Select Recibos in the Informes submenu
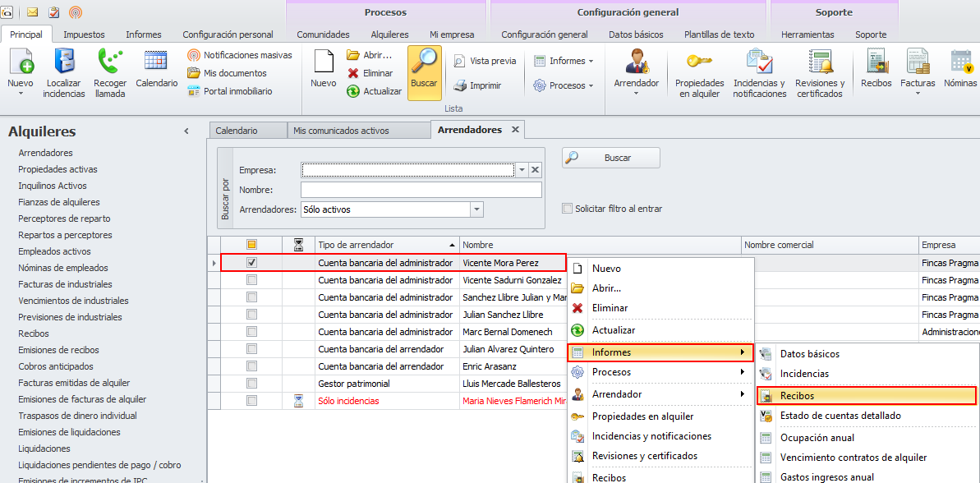 (x=867, y=395)
